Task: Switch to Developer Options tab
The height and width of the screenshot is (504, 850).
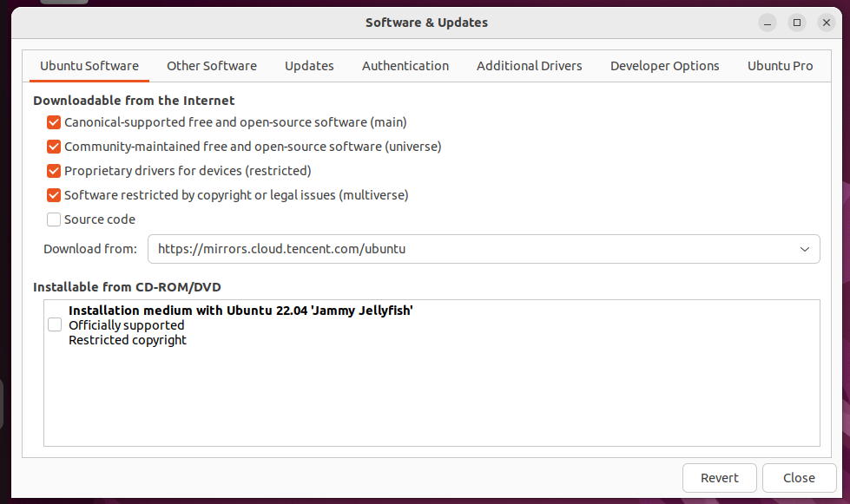Action: [664, 66]
